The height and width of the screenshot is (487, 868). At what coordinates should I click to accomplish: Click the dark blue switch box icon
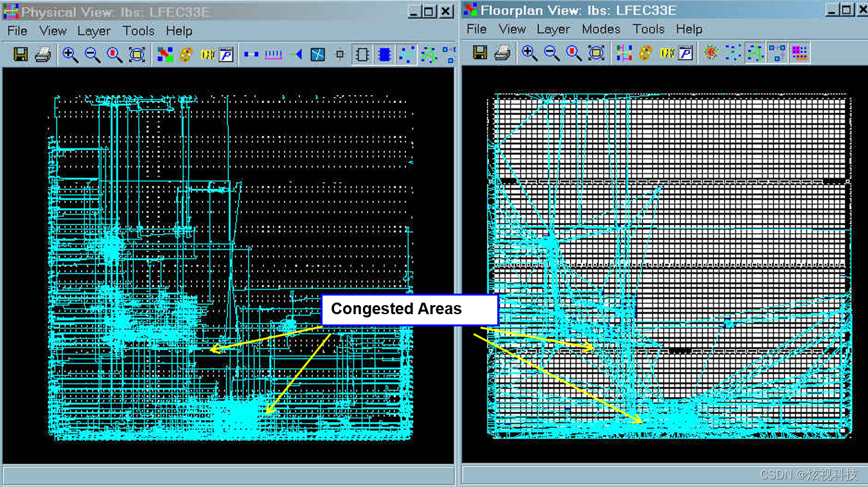317,55
